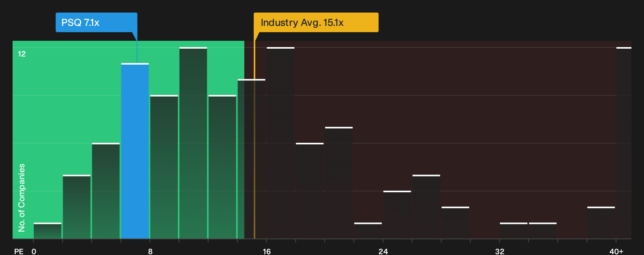Select the bar at PE 28-30
The height and width of the screenshot is (255, 644).
tap(455, 222)
